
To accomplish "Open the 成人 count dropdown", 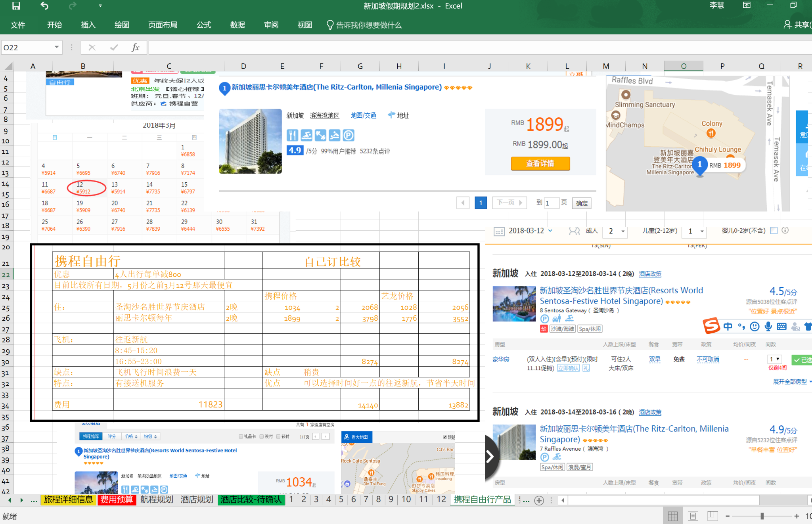I will click(623, 231).
